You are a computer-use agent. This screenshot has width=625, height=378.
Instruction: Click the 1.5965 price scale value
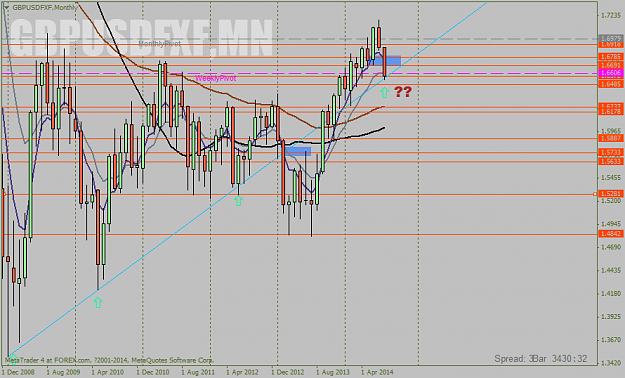611,131
